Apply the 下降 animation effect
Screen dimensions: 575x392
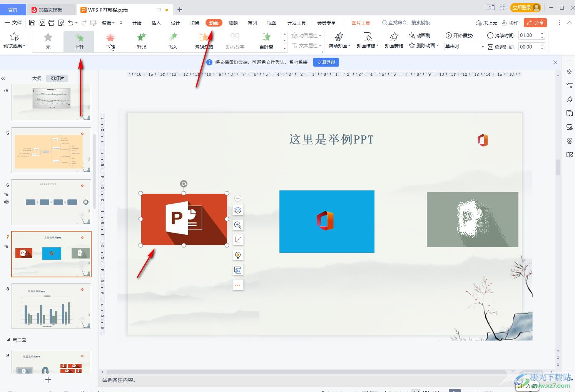click(110, 41)
